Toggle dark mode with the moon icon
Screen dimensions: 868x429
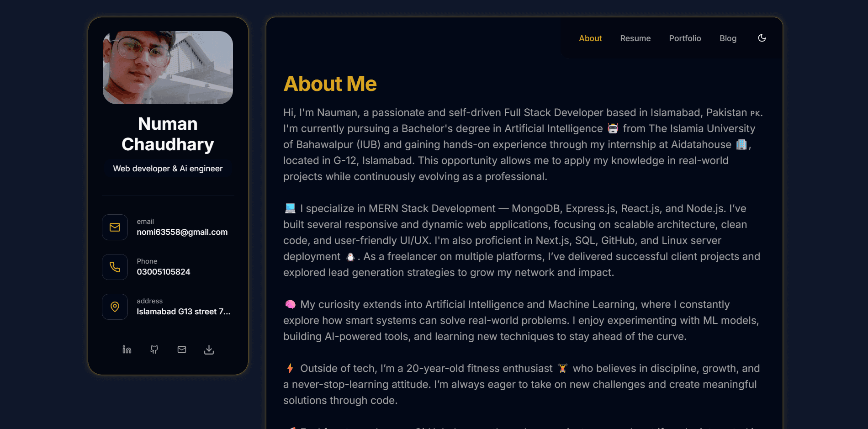762,38
